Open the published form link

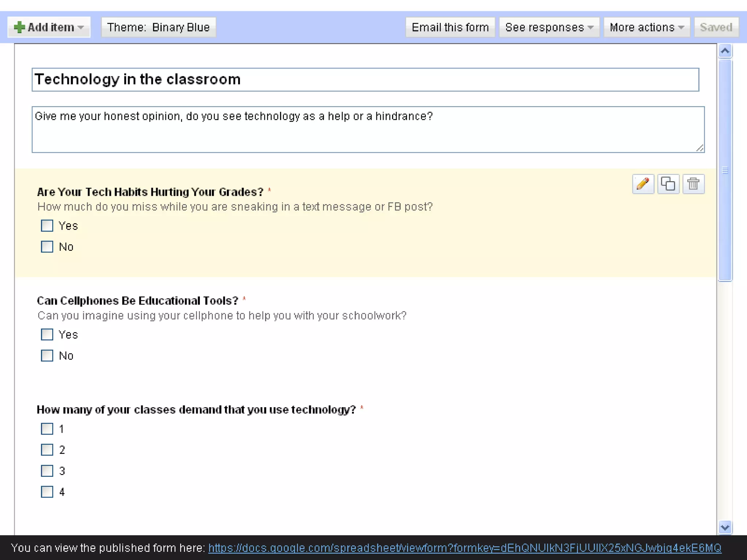pos(464,548)
